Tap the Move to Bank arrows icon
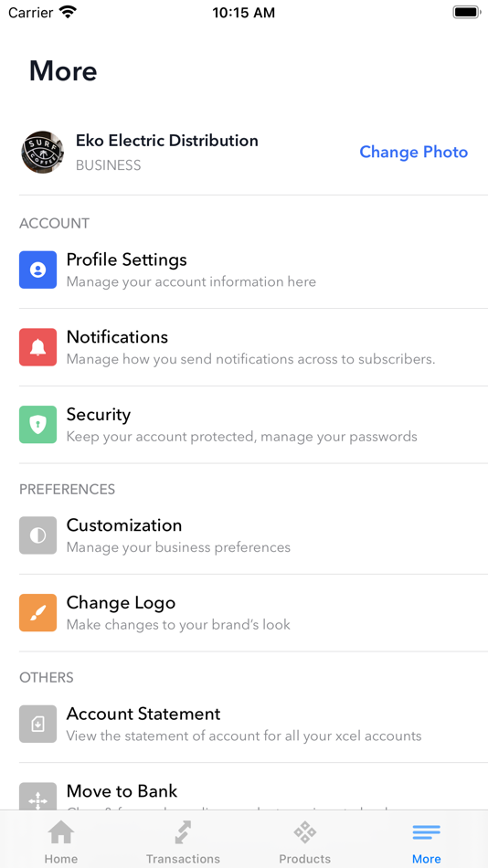Image resolution: width=488 pixels, height=868 pixels. 37,797
